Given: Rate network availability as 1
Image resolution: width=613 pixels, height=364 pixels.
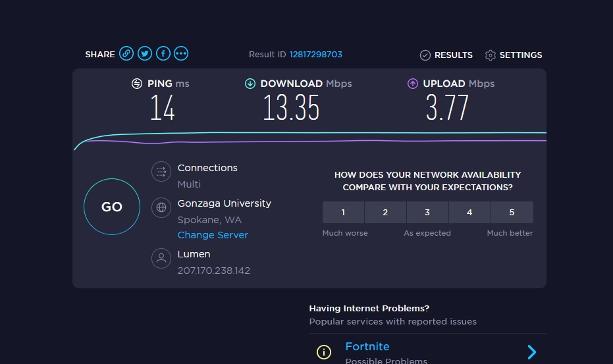Looking at the screenshot, I should point(343,213).
